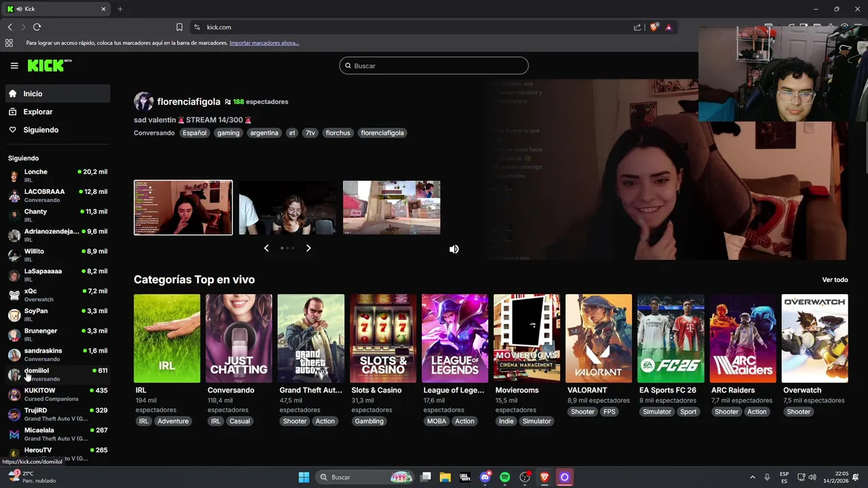Open the share page icon
This screenshot has height=488, width=868.
(x=637, y=27)
